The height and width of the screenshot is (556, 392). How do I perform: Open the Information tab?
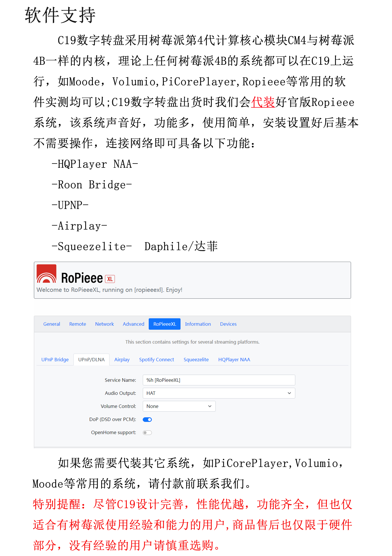[198, 324]
